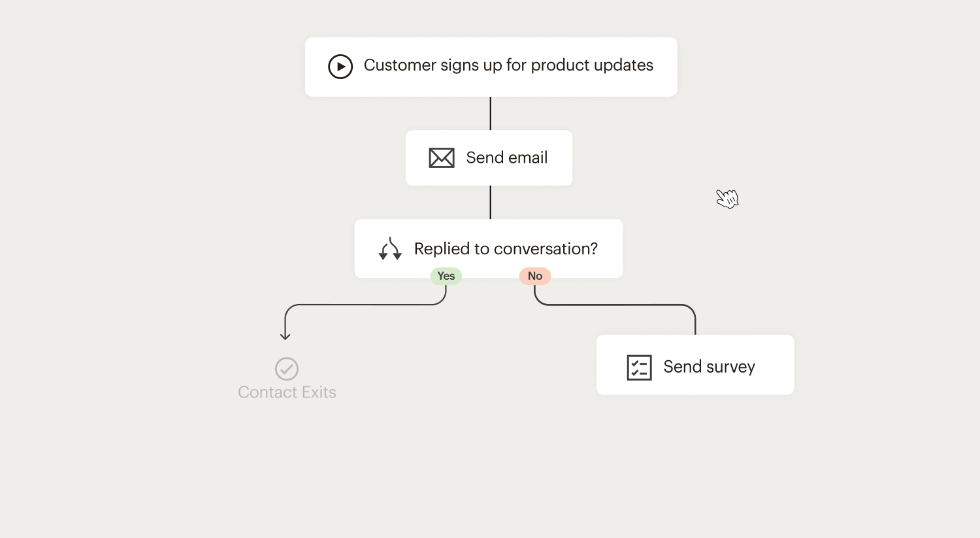Click the 'Contact Exits' text

click(x=287, y=392)
